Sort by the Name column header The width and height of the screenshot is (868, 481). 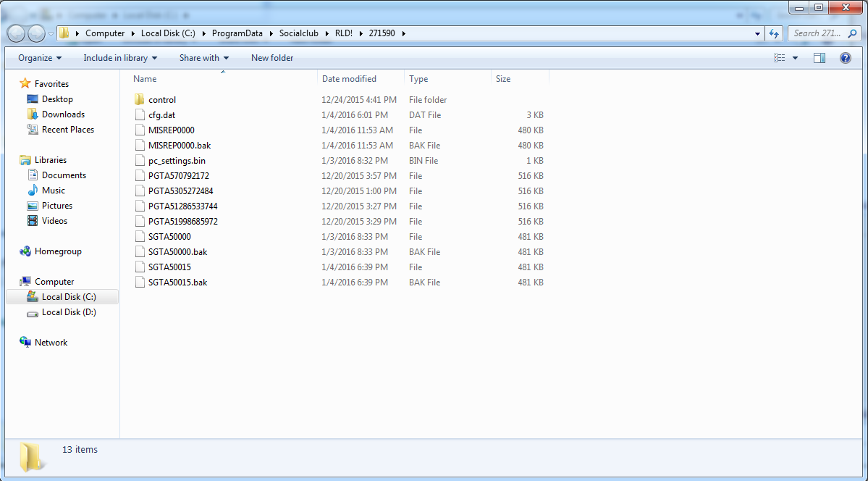[224, 79]
